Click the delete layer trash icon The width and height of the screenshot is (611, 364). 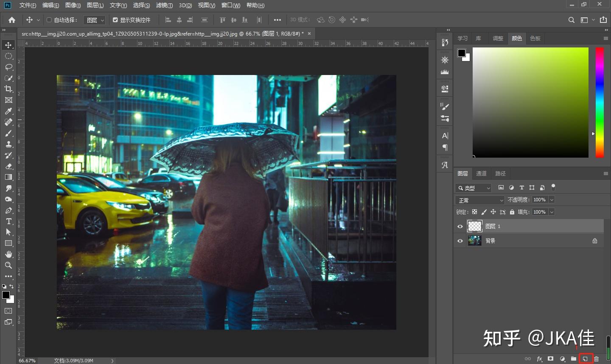tap(597, 359)
